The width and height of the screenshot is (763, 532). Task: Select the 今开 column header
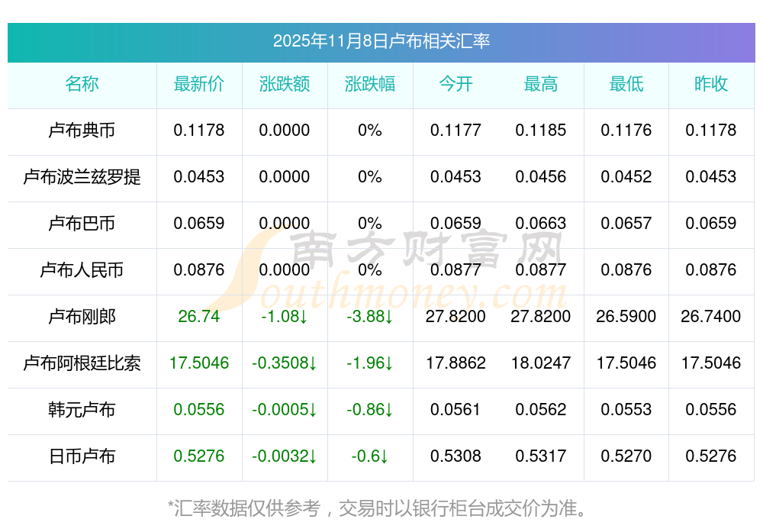coord(456,84)
